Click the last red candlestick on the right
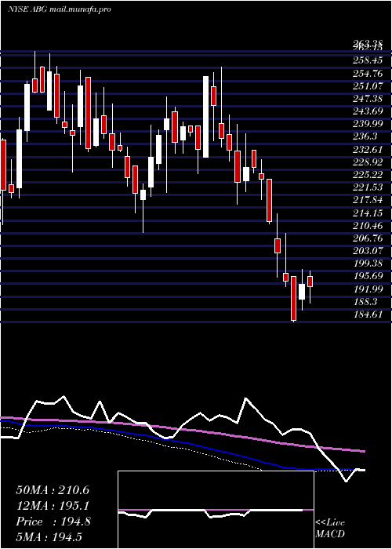Screen dimensions: 392x549 pyautogui.click(x=310, y=282)
